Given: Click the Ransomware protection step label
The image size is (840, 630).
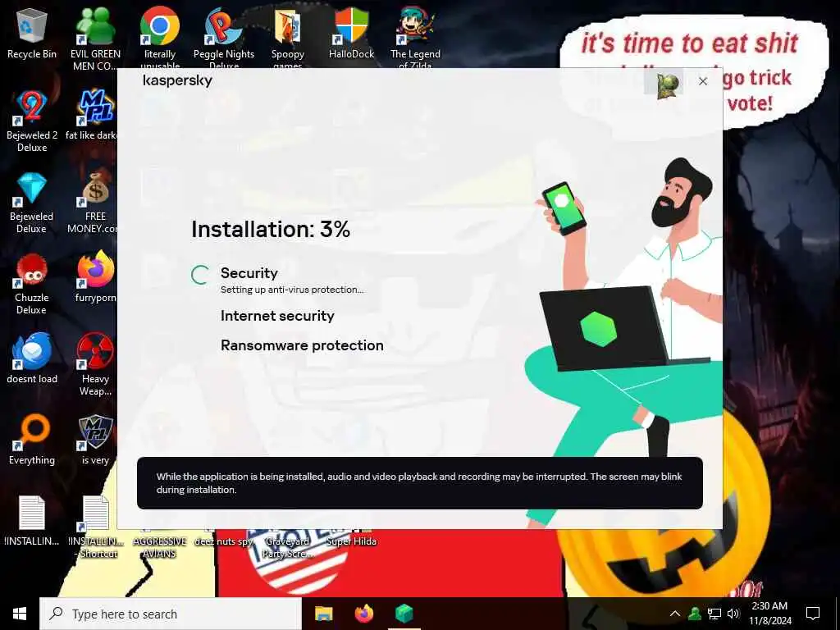Looking at the screenshot, I should (x=302, y=345).
